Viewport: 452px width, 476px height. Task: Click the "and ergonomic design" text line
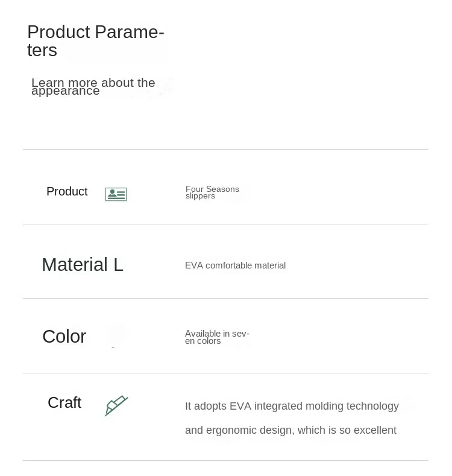coord(290,430)
